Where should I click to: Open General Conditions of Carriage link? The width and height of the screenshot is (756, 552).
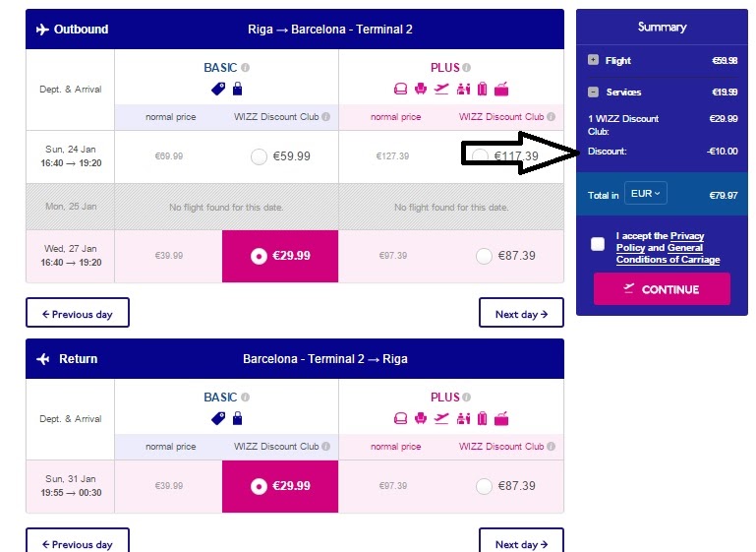coord(669,260)
